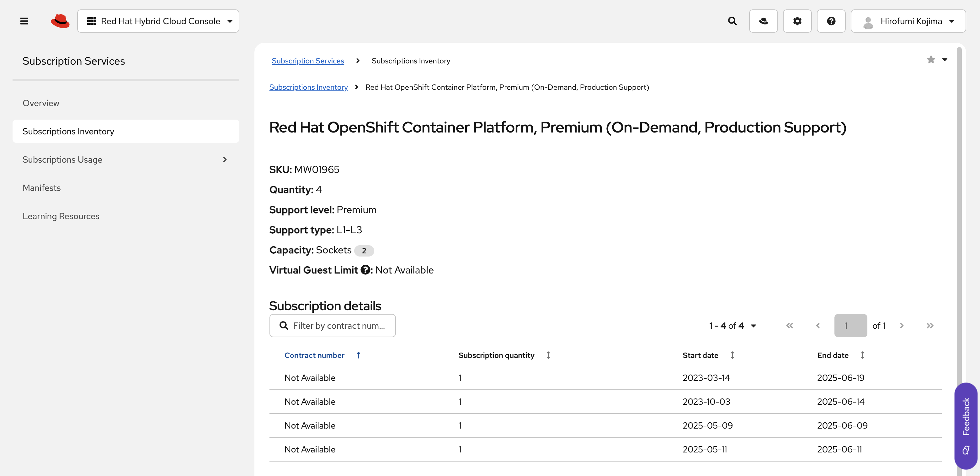Viewport: 980px width, 476px height.
Task: Follow the Subscription Services breadcrumb link
Action: 307,61
